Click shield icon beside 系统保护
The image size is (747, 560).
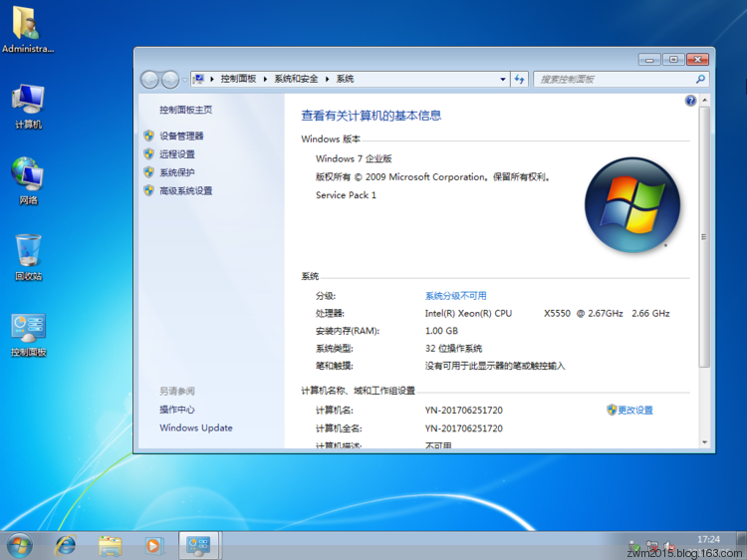(148, 172)
